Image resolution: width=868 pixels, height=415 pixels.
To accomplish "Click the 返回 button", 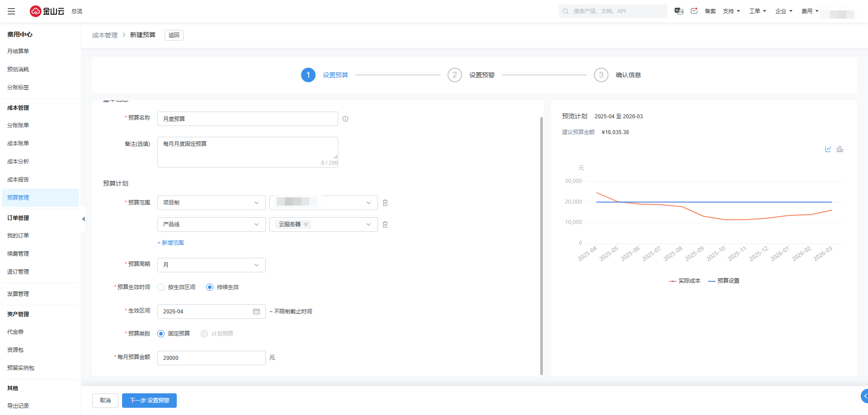I will pyautogui.click(x=174, y=35).
